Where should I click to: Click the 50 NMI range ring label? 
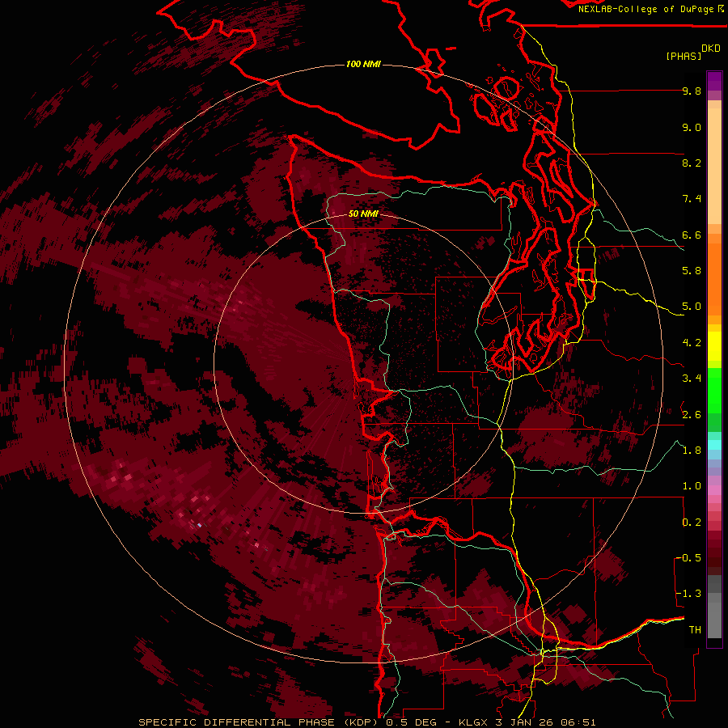363,214
